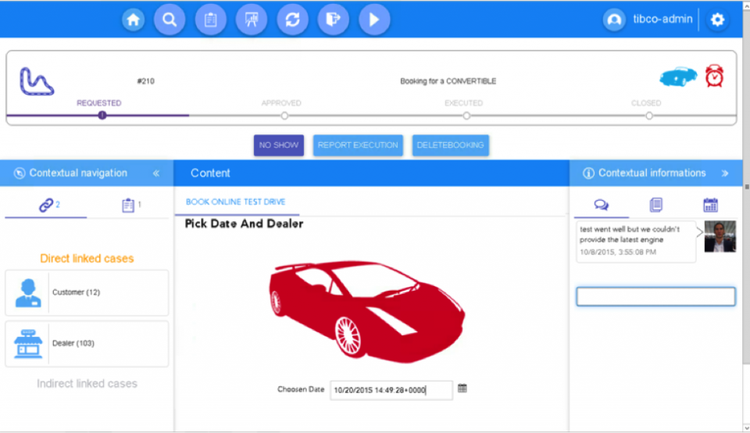
Task: Switch to the clipboard tasks tab
Action: coord(128,205)
